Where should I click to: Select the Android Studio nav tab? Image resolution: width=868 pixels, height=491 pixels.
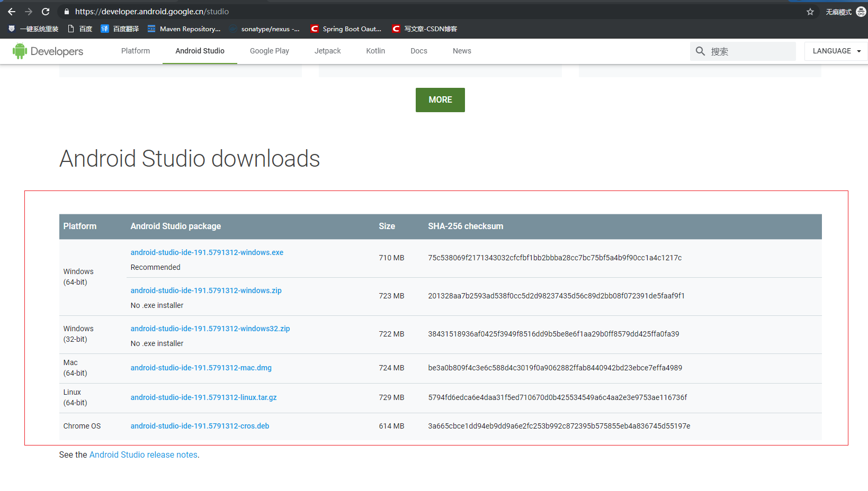(x=200, y=51)
